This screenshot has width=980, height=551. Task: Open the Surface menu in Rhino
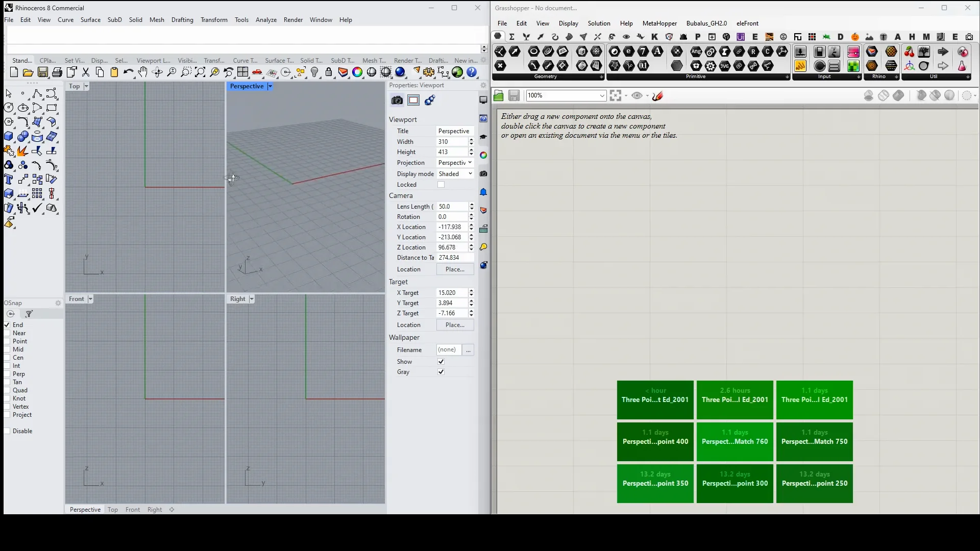pyautogui.click(x=90, y=20)
